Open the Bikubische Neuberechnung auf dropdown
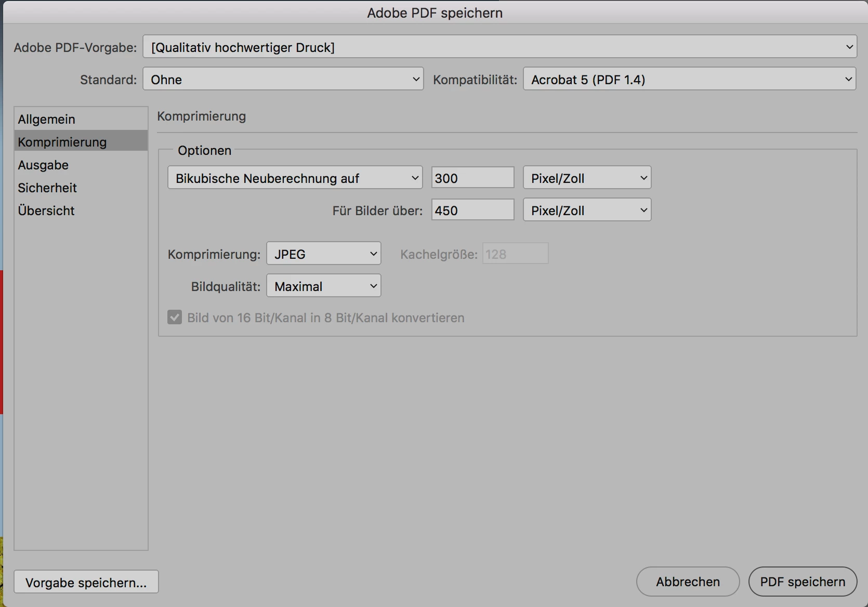The image size is (868, 607). click(295, 178)
